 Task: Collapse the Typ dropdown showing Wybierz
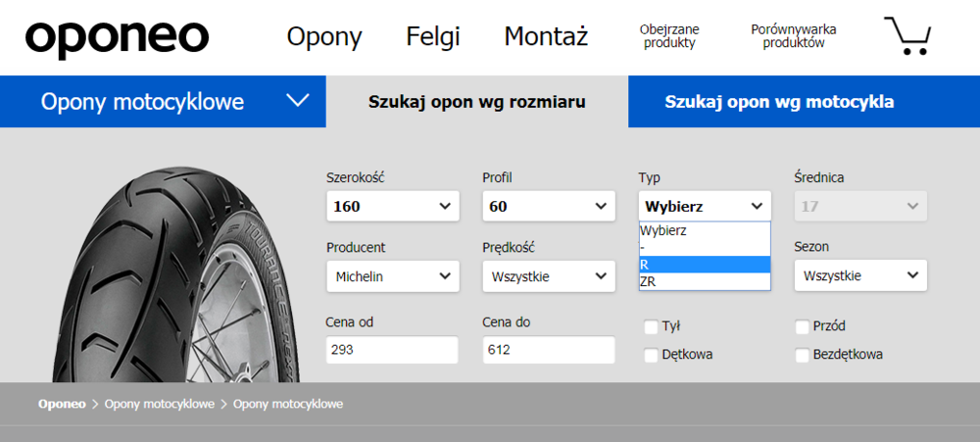pos(705,207)
